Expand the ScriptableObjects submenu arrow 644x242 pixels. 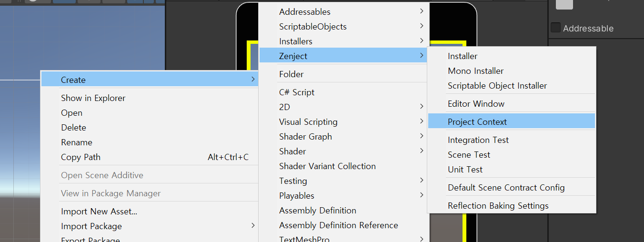point(422,26)
